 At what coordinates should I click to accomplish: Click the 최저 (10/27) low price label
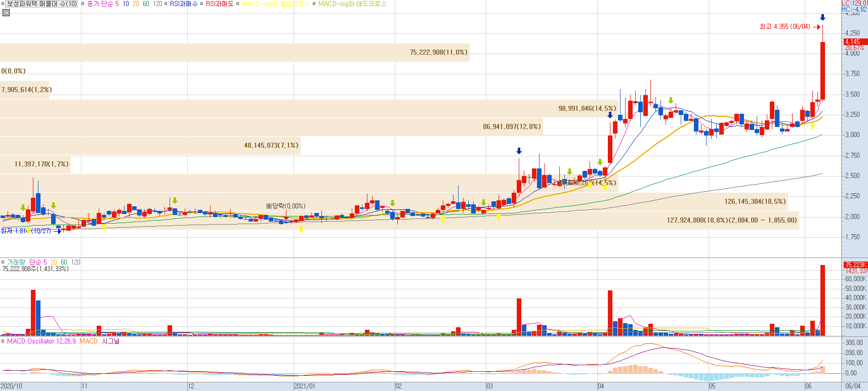click(26, 231)
